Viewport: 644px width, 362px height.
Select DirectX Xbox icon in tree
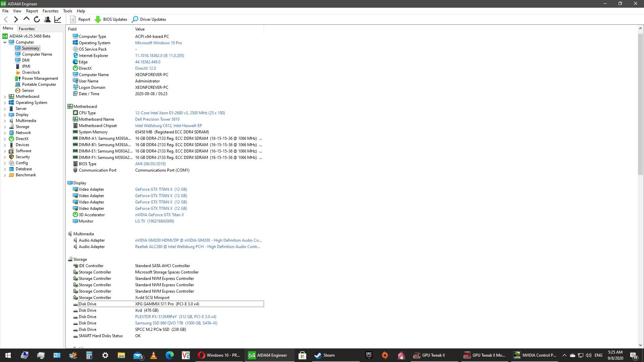[11, 139]
